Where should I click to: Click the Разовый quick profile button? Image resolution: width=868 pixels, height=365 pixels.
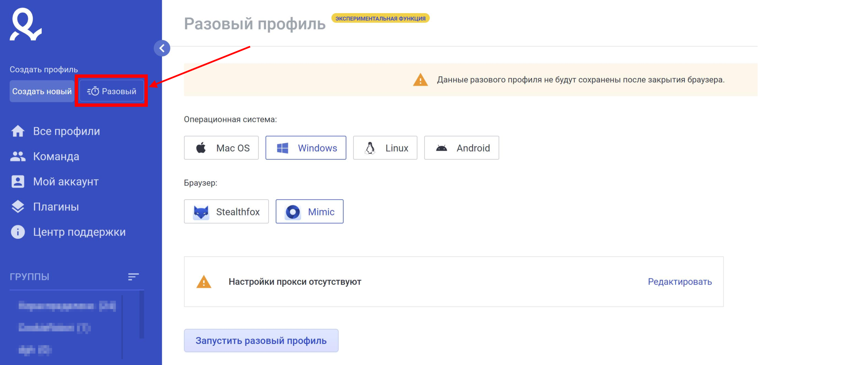tap(112, 91)
